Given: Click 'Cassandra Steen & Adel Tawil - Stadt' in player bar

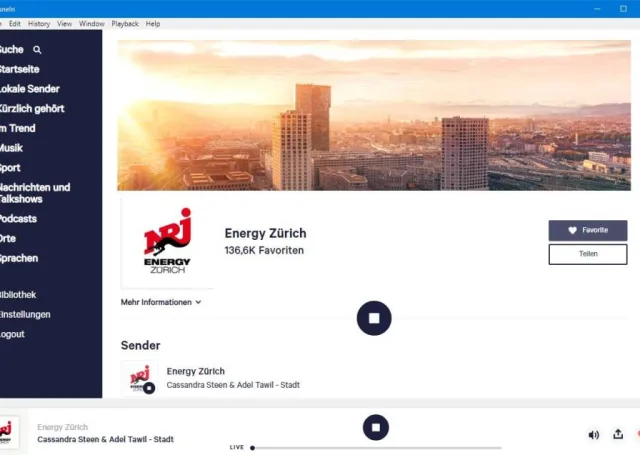Looking at the screenshot, I should coord(105,439).
